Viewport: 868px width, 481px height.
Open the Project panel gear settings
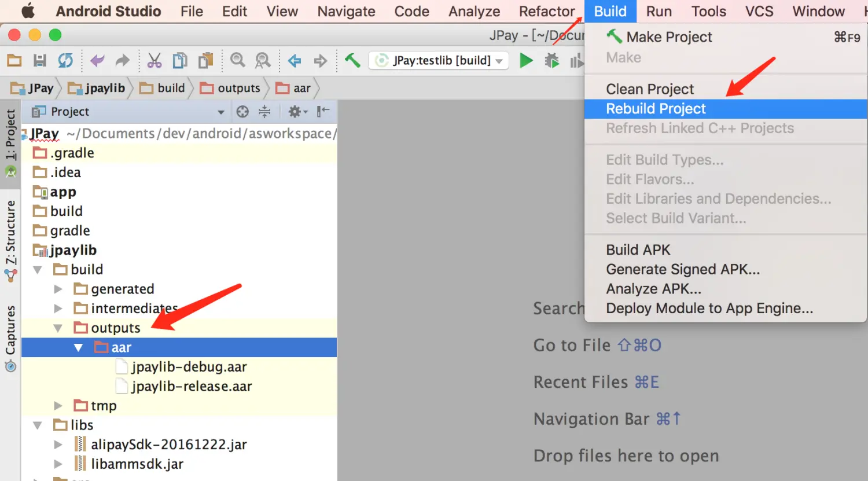[297, 112]
